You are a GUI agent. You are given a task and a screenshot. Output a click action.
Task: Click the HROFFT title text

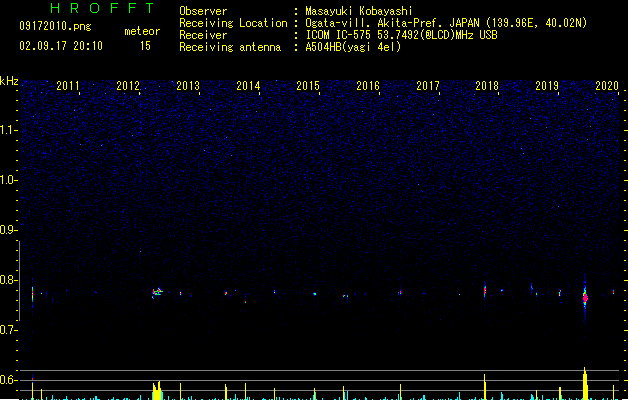pyautogui.click(x=103, y=8)
